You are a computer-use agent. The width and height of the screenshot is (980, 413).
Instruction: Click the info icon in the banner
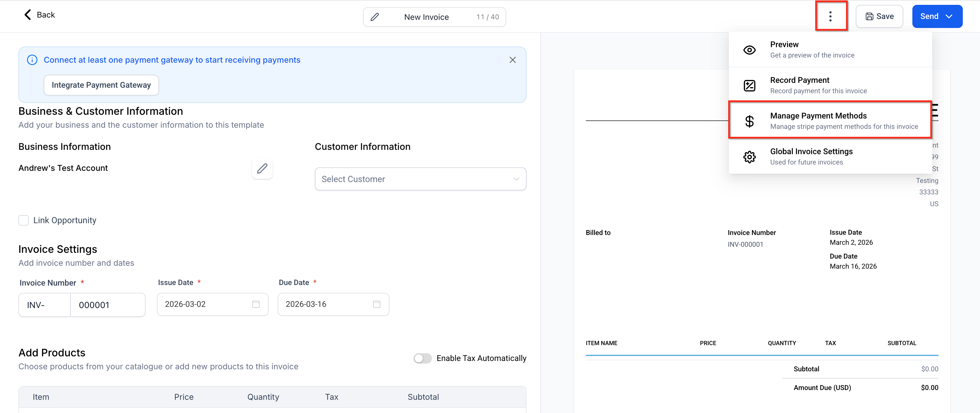(x=32, y=60)
